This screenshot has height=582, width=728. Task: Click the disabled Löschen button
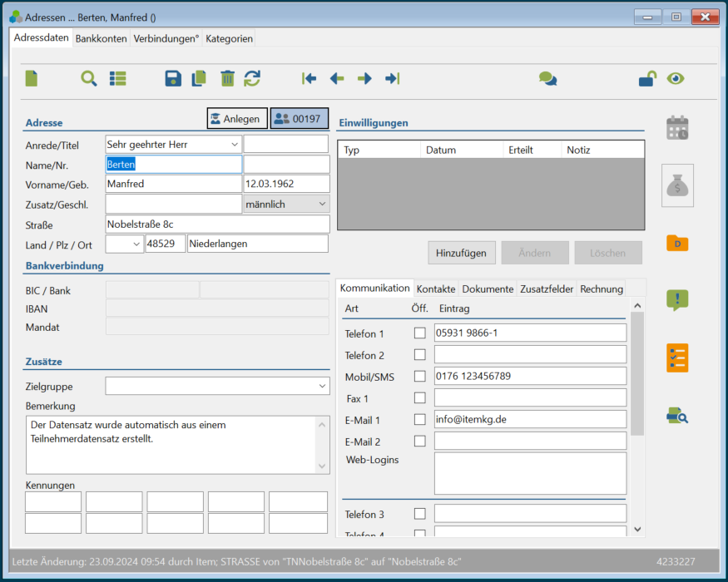tap(607, 253)
